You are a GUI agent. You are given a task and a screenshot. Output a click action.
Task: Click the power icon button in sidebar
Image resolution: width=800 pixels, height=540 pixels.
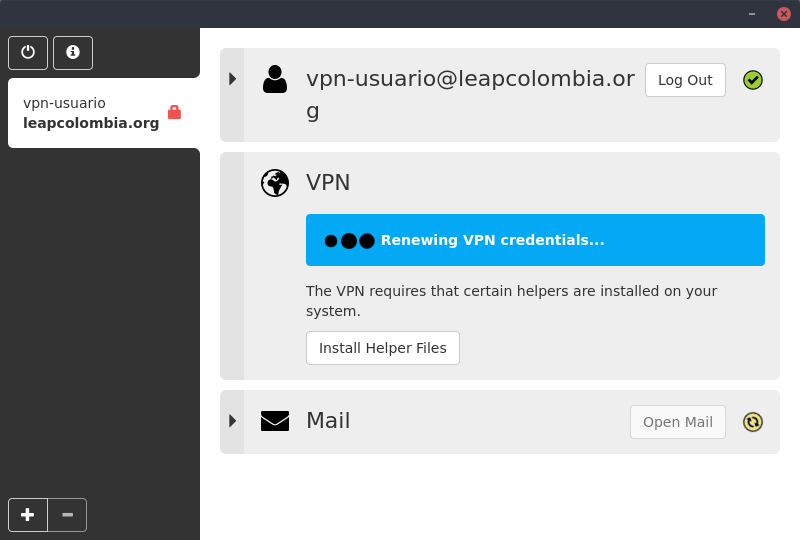[28, 53]
